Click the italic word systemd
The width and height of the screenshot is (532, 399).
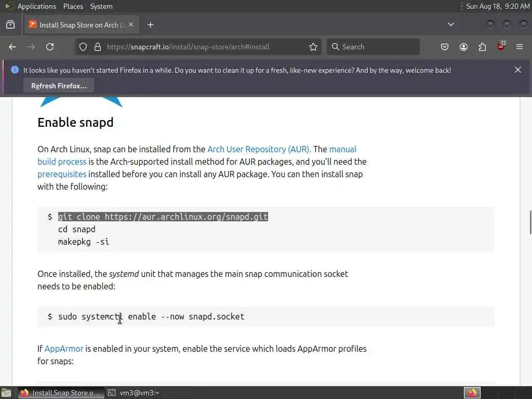(124, 274)
